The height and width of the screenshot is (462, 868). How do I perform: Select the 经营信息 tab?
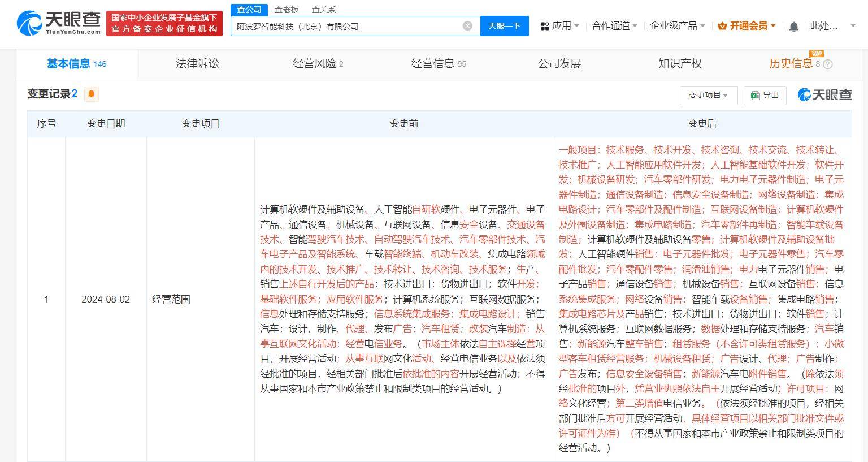click(439, 64)
